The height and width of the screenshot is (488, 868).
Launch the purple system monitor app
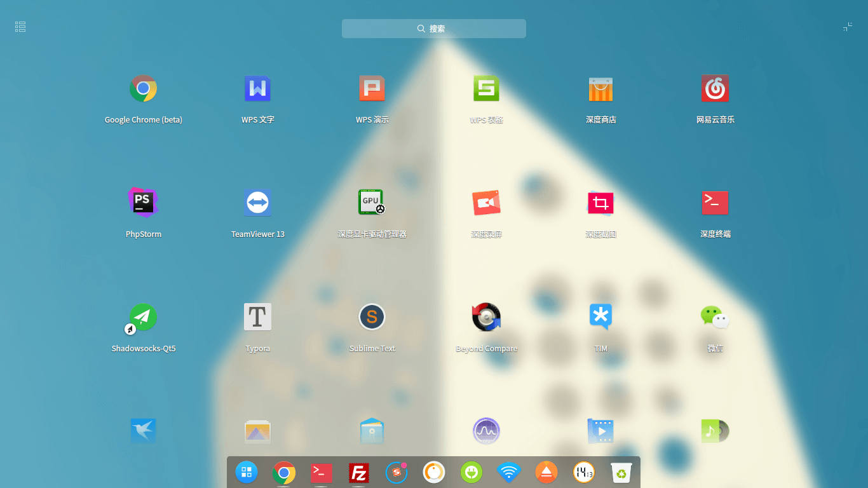pyautogui.click(x=487, y=432)
